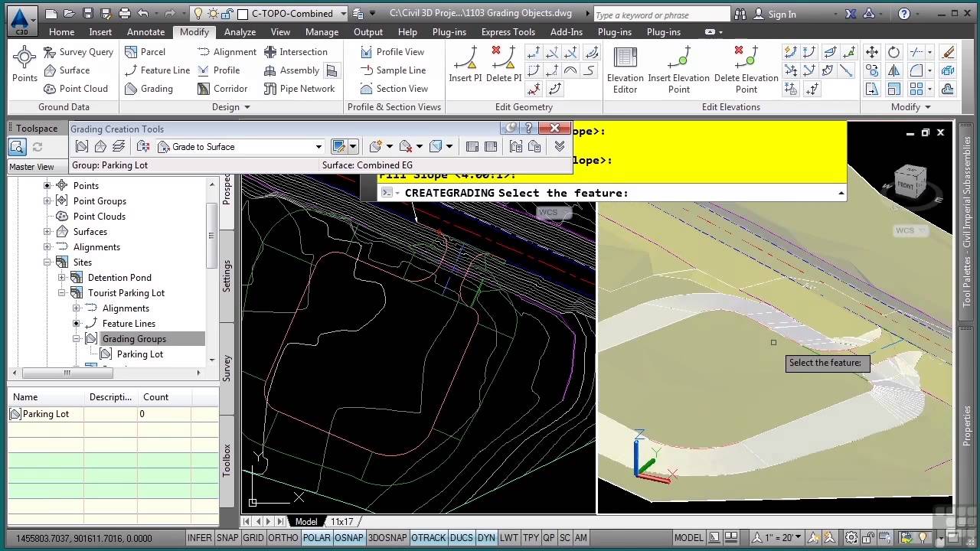Click the Parcel design tool
Viewport: 980px width, 551px height.
[145, 52]
